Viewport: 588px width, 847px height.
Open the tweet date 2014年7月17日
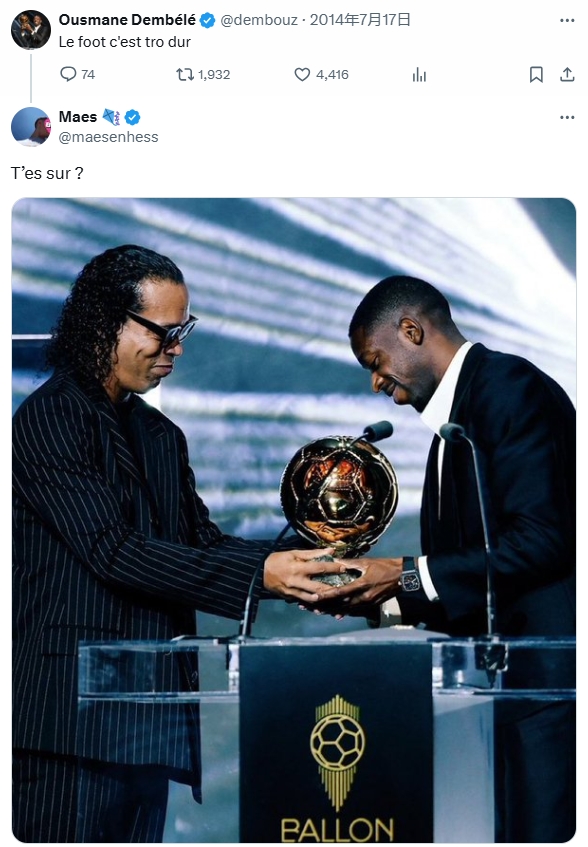click(360, 20)
